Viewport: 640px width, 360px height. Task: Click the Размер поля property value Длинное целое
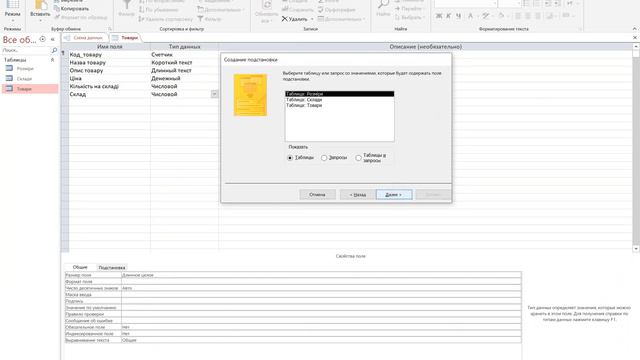[321, 275]
